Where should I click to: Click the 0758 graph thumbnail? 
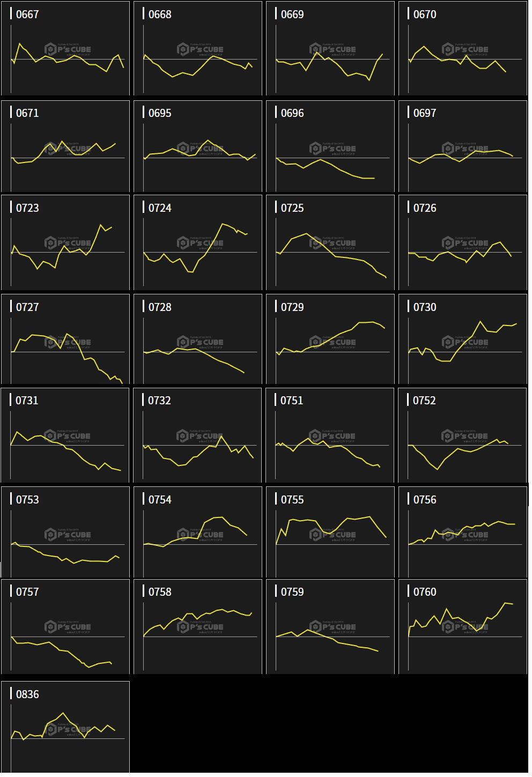tap(198, 626)
